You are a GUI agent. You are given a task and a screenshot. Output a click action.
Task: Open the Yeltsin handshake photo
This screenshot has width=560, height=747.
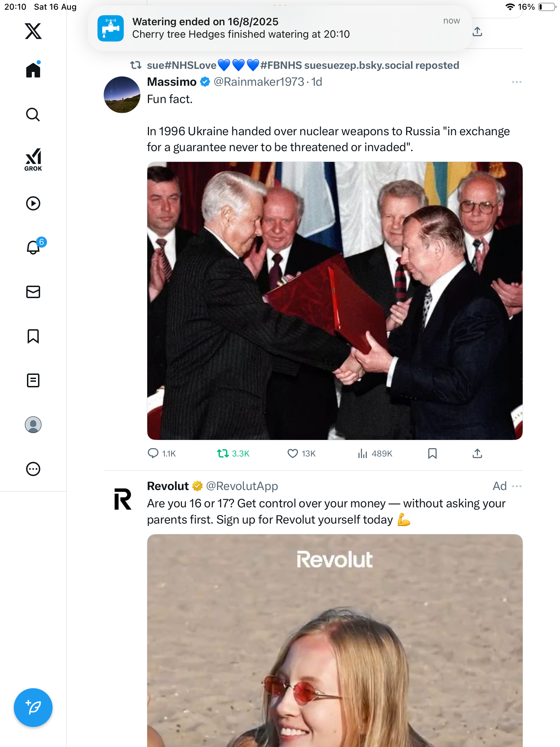pos(335,301)
